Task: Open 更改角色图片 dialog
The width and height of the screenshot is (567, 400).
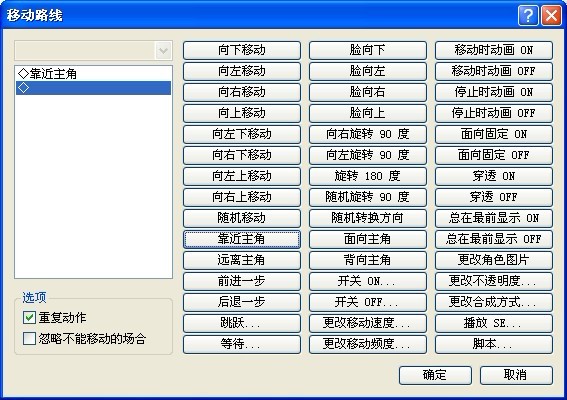Action: pyautogui.click(x=494, y=260)
